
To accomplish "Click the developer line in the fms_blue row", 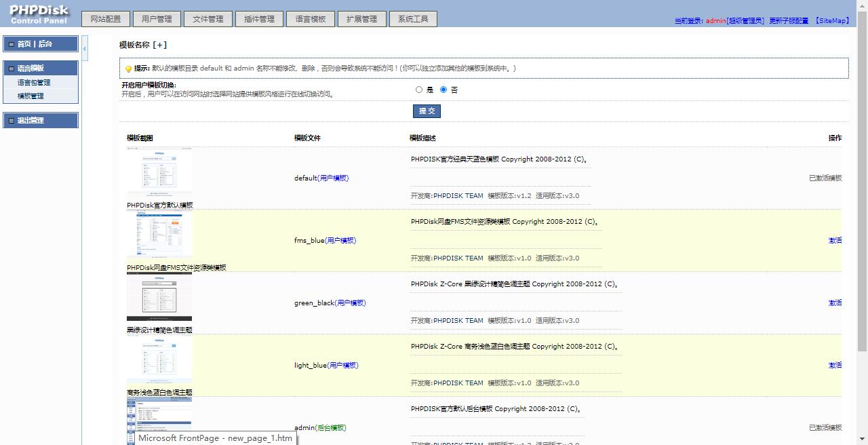I will tap(495, 258).
